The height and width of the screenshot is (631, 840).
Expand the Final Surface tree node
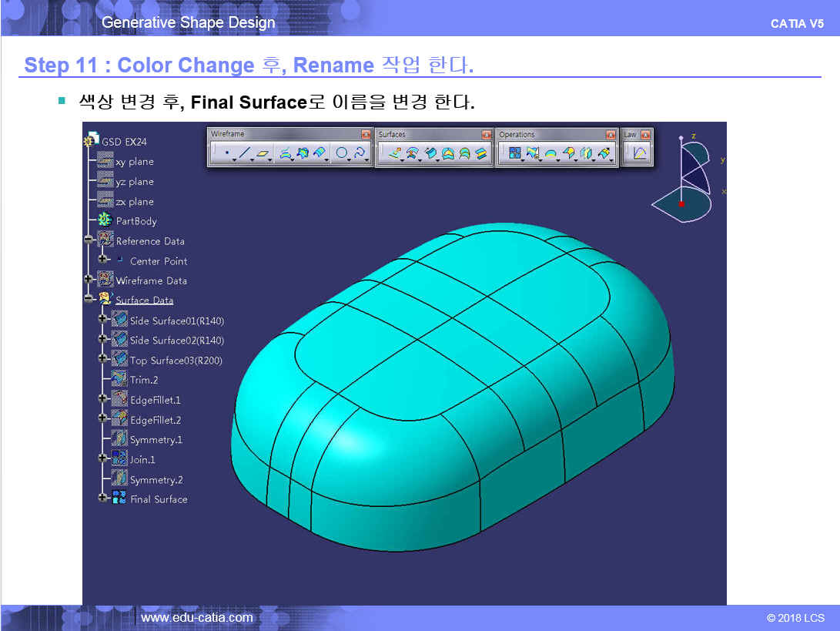tap(102, 498)
